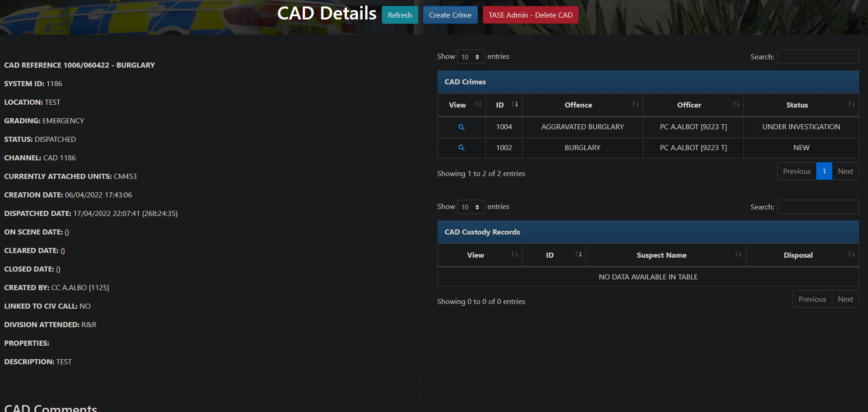
Task: Click Next in Custody Records pagination
Action: (845, 299)
